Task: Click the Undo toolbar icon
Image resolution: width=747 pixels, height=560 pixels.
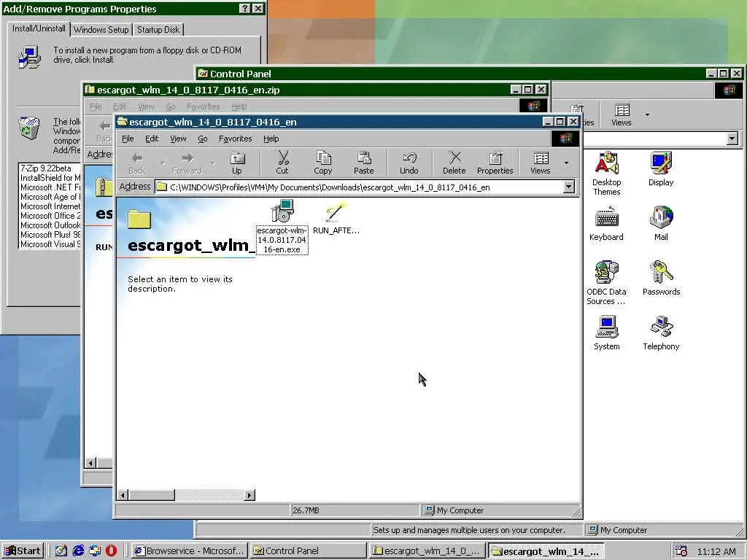Action: click(409, 163)
